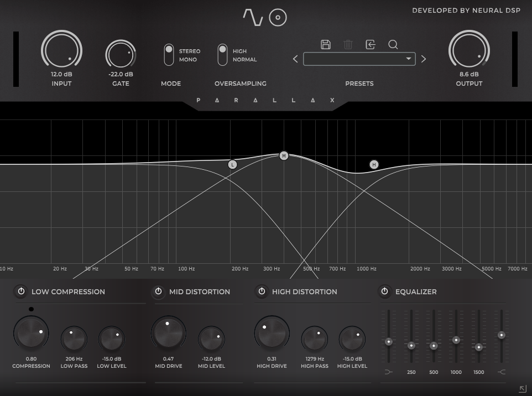The image size is (532, 396).
Task: Toggle the High/Normal oversampling switch
Action: [x=222, y=55]
